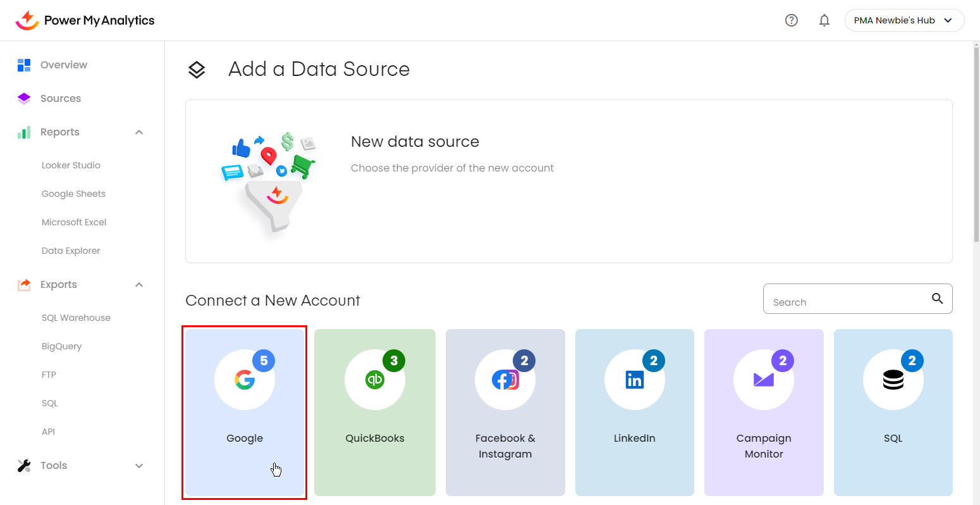This screenshot has height=505, width=980.
Task: Click the page vertical scrollbar
Action: pos(976,146)
